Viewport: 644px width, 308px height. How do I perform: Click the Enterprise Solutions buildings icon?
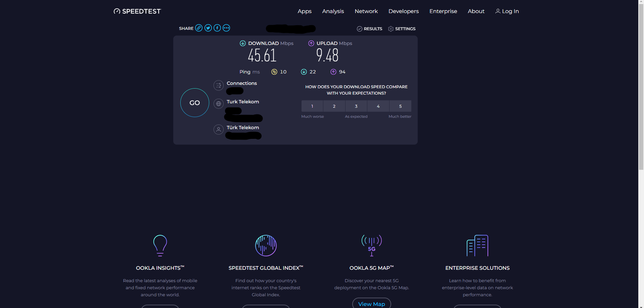[x=477, y=246]
